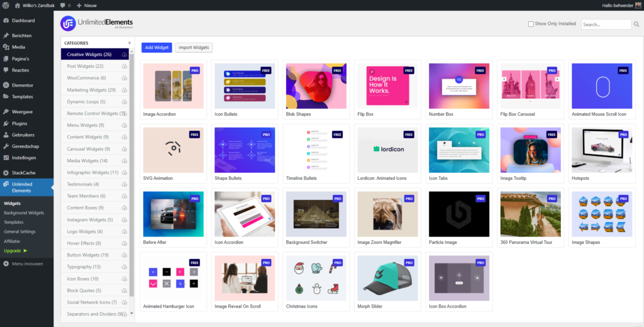This screenshot has height=327, width=644.
Task: Open the Background Widgets submenu link
Action: [x=24, y=213]
